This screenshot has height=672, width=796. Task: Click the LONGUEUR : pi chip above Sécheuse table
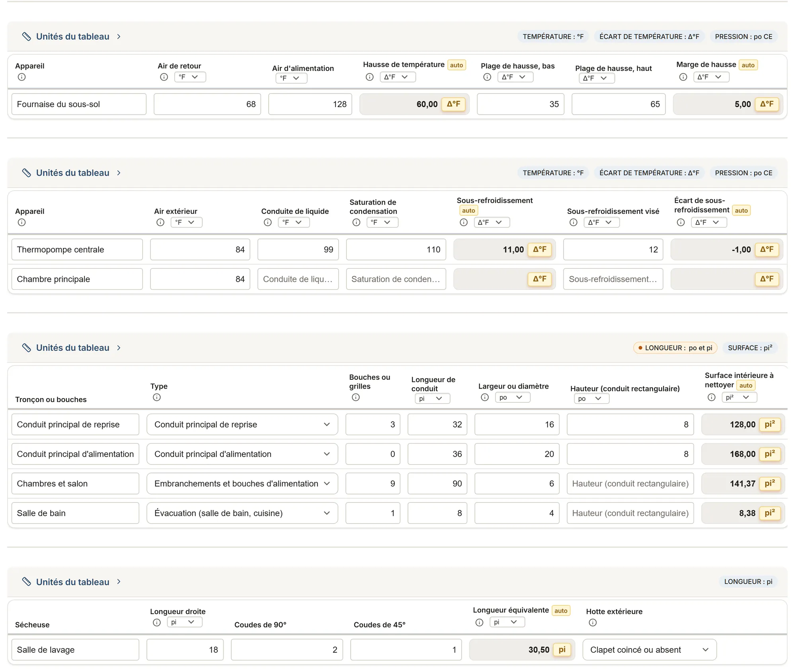click(x=748, y=582)
